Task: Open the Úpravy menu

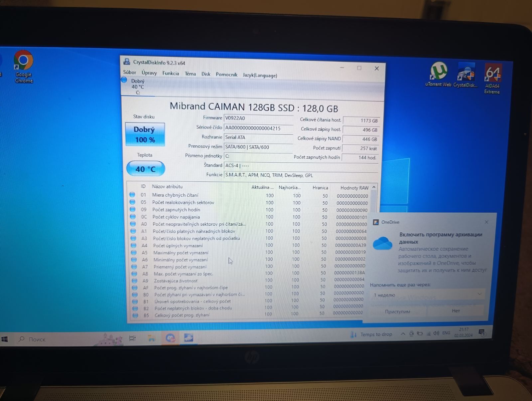Action: (149, 73)
